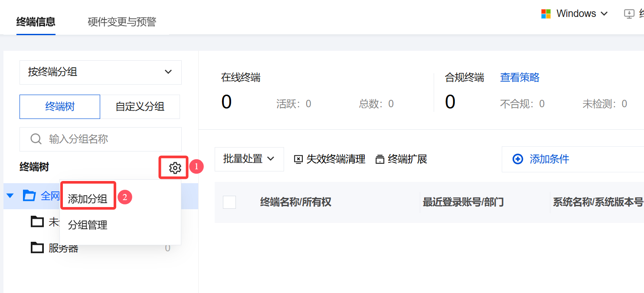Toggle the select-all checkbox in table header
The height and width of the screenshot is (293, 644).
pyautogui.click(x=229, y=202)
